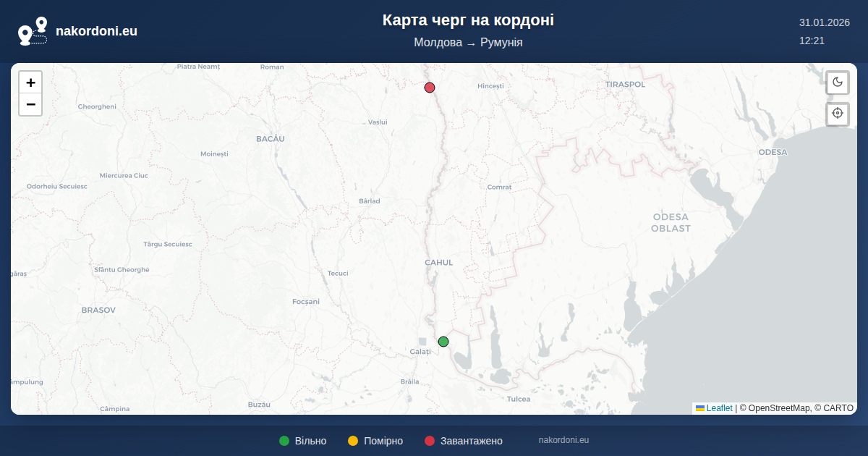Click the CAHUL label on the map

coord(438,263)
